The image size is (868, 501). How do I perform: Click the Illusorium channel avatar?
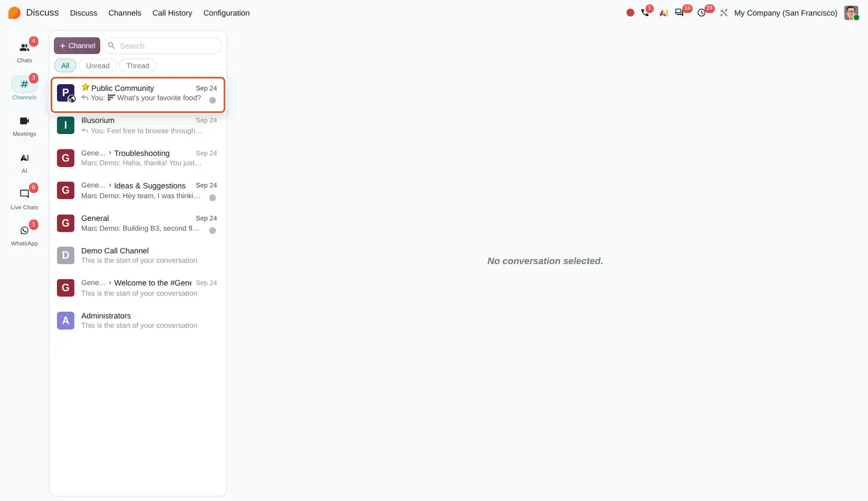pos(66,125)
